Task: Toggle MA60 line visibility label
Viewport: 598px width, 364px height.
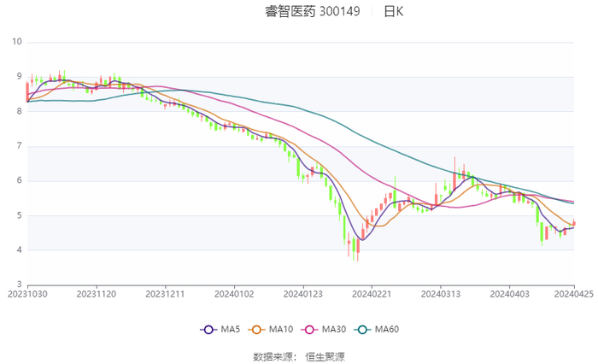Action: (387, 330)
